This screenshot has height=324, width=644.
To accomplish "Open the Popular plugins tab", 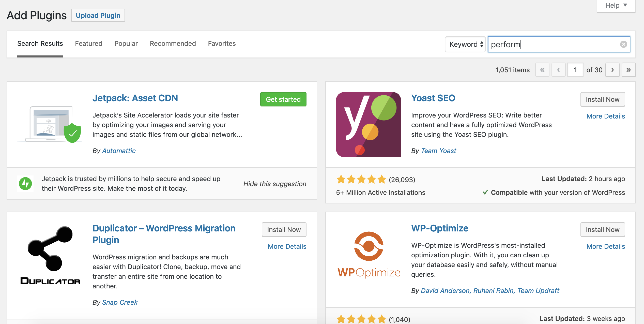I will [126, 43].
